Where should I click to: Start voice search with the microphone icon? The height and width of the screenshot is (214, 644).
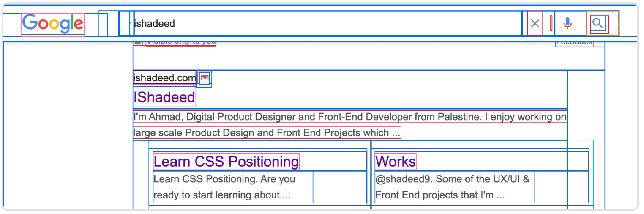click(568, 24)
